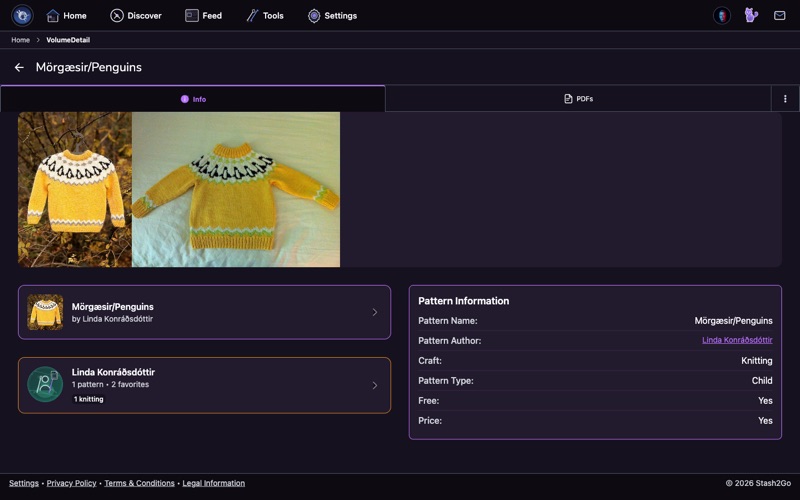Switch to the PDFs tab

click(578, 98)
